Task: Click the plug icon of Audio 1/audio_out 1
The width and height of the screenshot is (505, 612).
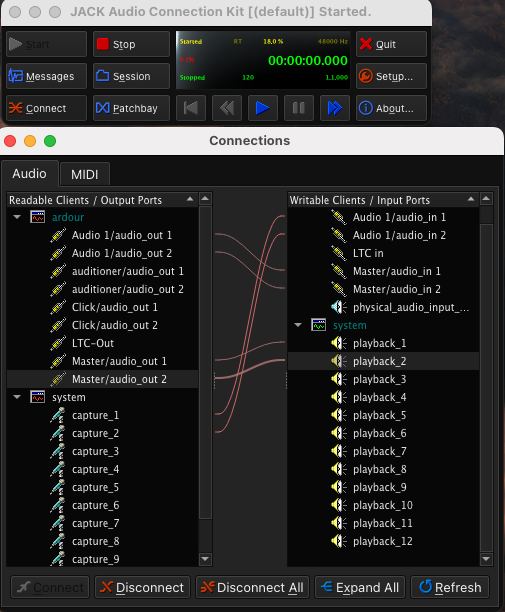Action: pyautogui.click(x=58, y=235)
